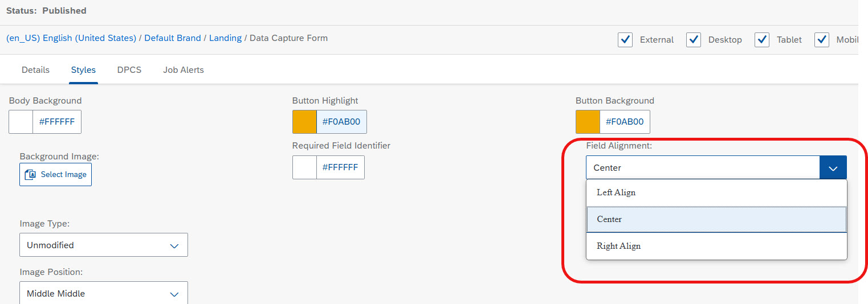Open the Landing breadcrumb link

click(225, 38)
